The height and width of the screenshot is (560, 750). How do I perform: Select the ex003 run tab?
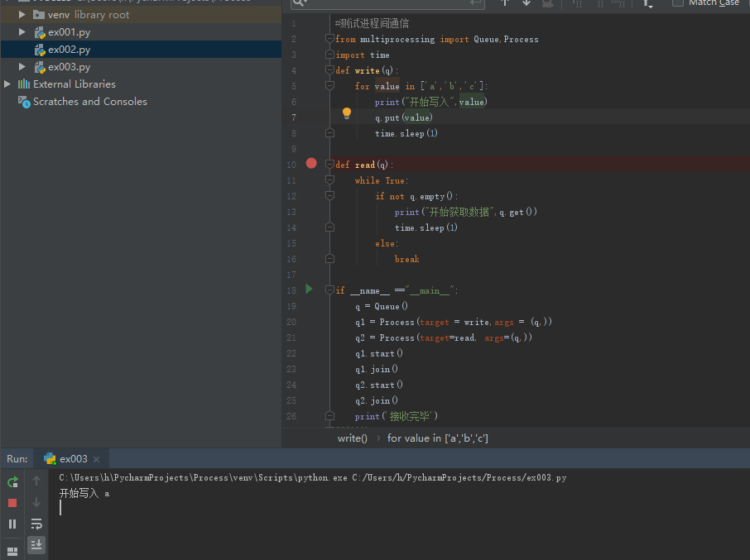pyautogui.click(x=71, y=459)
